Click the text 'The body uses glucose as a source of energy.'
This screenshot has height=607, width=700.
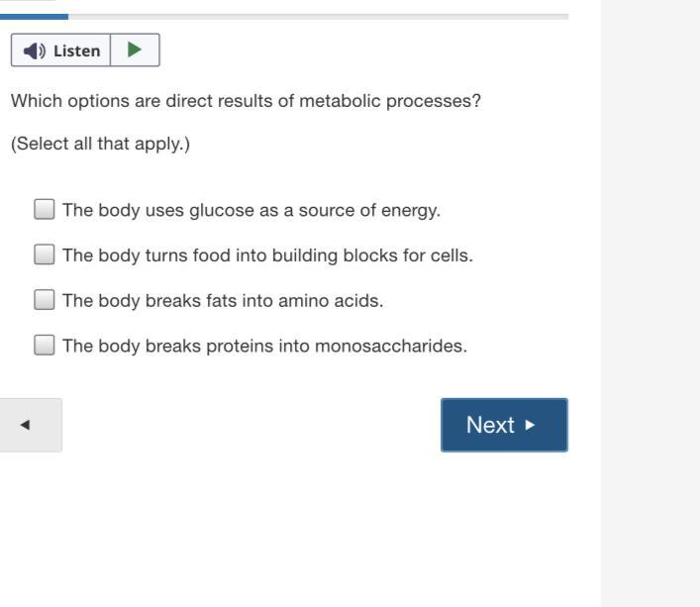click(x=251, y=210)
